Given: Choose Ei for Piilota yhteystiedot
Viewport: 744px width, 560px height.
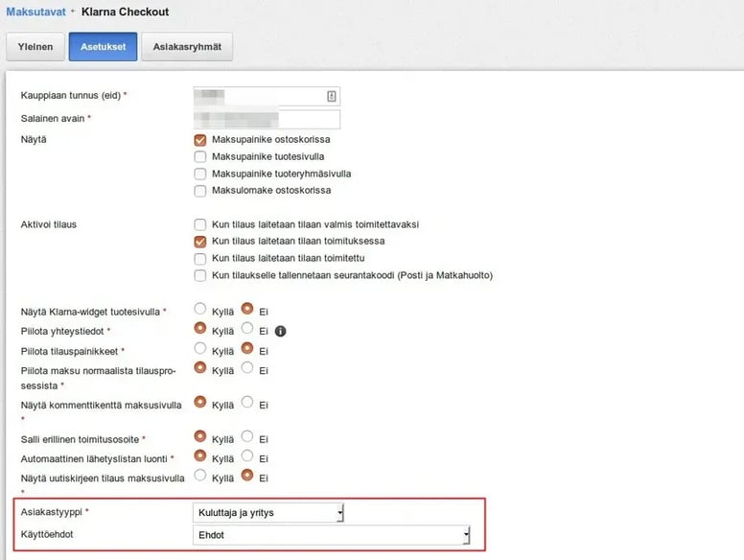Looking at the screenshot, I should pyautogui.click(x=247, y=328).
